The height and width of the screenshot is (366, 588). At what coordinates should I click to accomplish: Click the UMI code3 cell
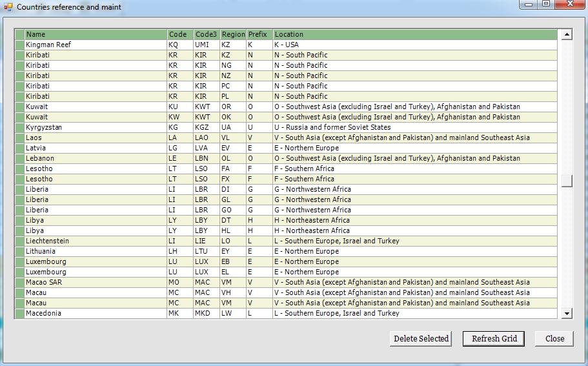207,45
